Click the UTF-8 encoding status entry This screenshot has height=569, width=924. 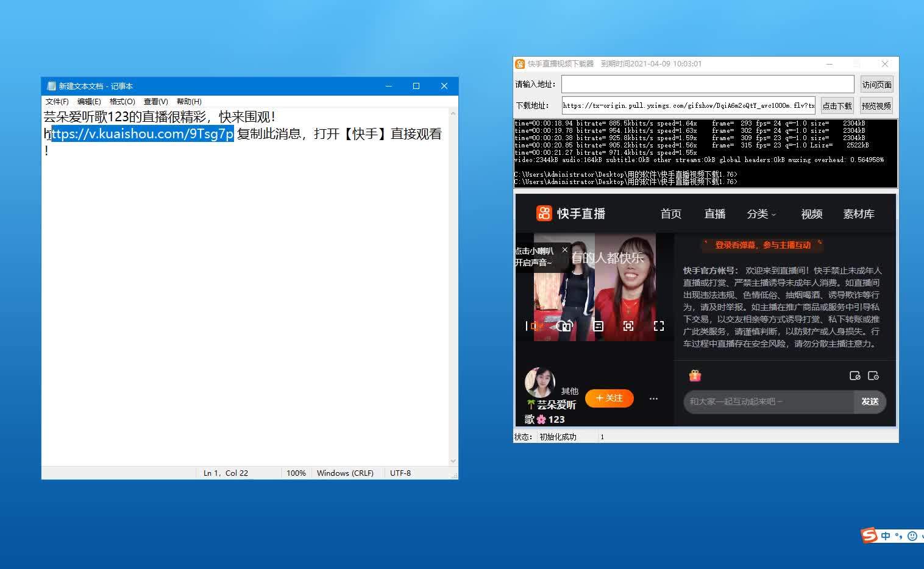400,473
